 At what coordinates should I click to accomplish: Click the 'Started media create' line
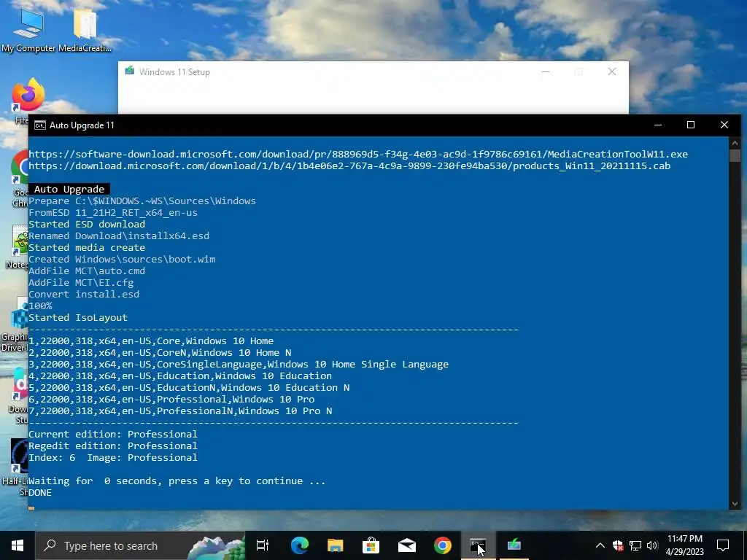(x=87, y=248)
